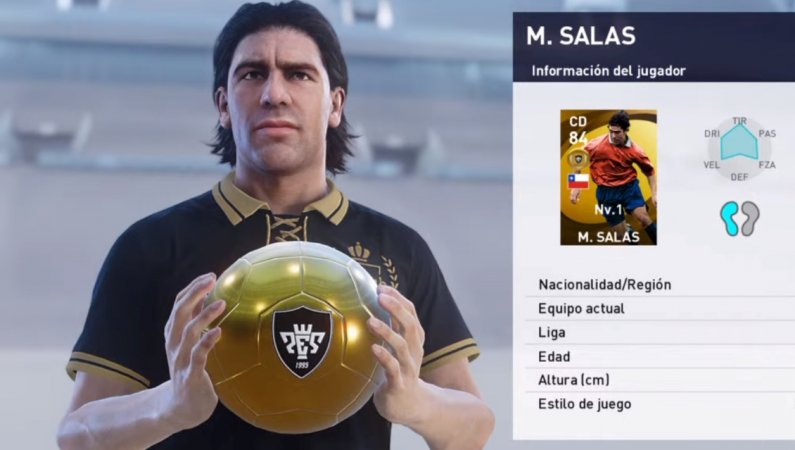This screenshot has height=450, width=795.
Task: Click the highlighted left foot icon
Action: 730,218
